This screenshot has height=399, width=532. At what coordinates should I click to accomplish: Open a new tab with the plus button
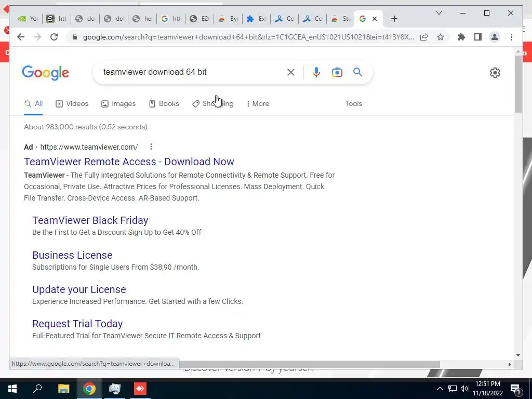pos(394,19)
